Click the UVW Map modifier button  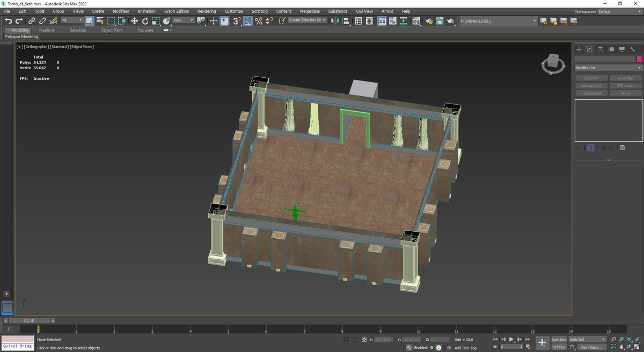click(x=626, y=78)
